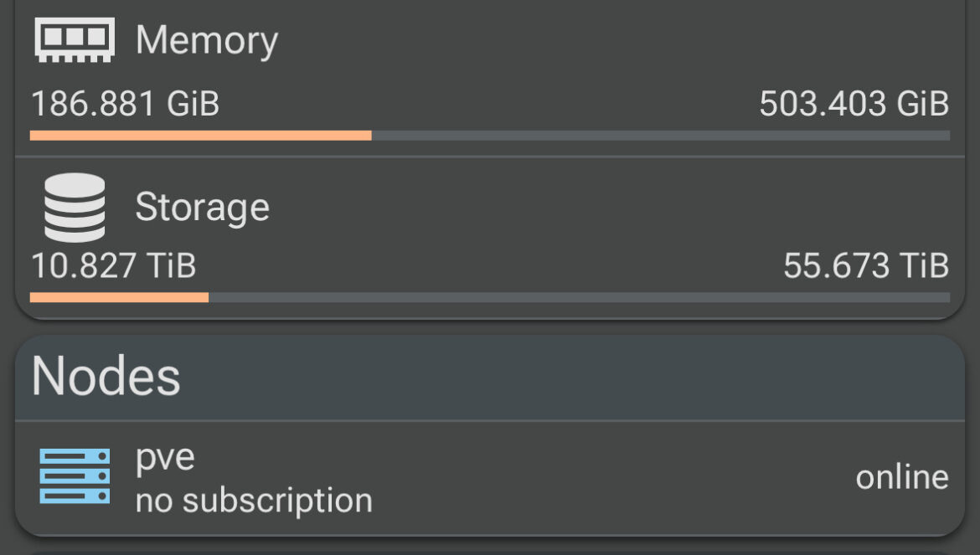Click the pve node server icon
Screen dimensions: 980x555
click(75, 476)
